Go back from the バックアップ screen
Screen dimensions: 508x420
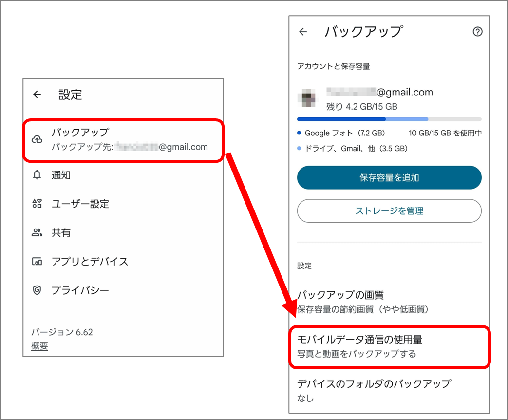(x=303, y=32)
